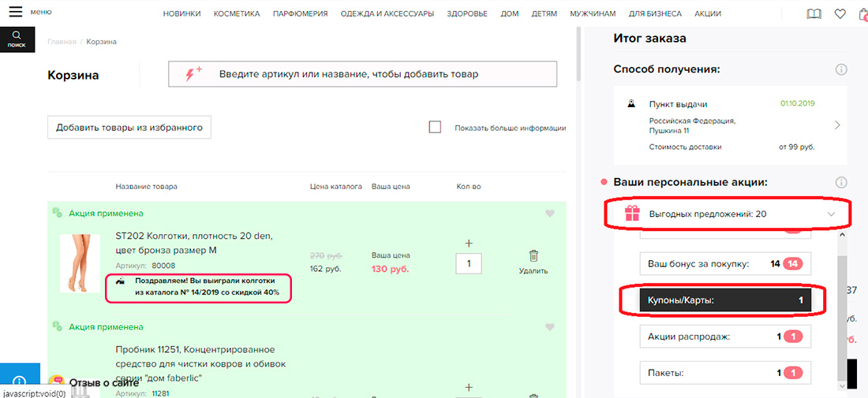
Task: Open the ДЕТЯМ menu
Action: 544,14
